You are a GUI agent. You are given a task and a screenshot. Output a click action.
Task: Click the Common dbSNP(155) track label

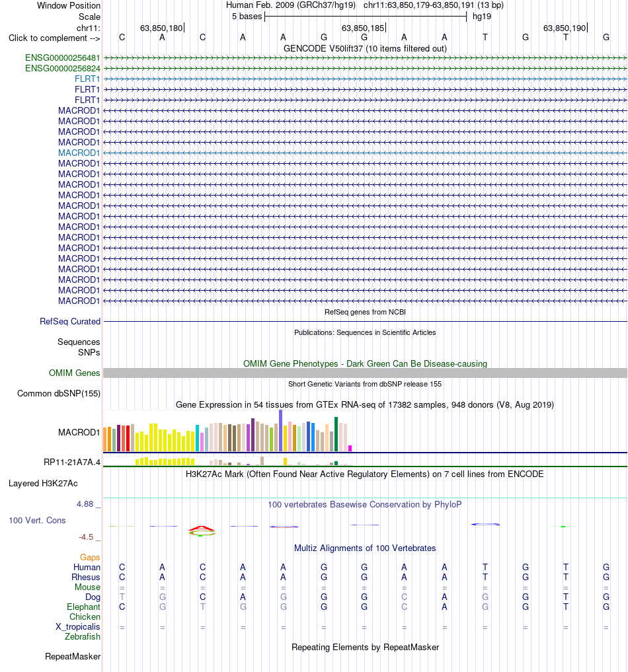tap(59, 393)
